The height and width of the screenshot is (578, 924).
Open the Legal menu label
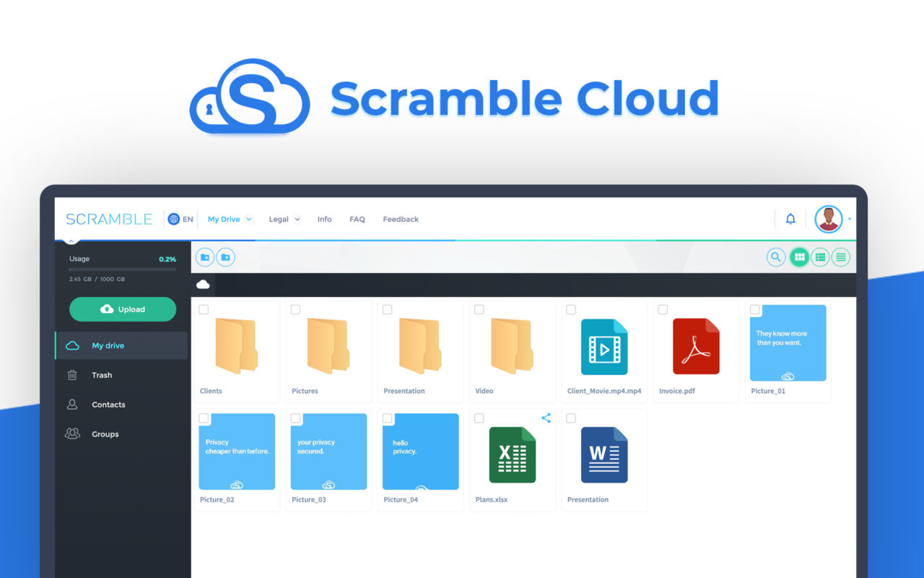point(279,219)
